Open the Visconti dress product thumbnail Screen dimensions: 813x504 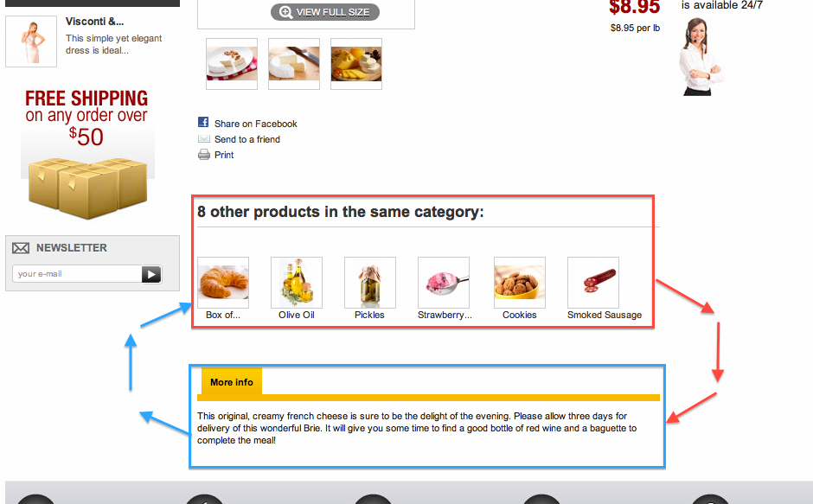31,41
